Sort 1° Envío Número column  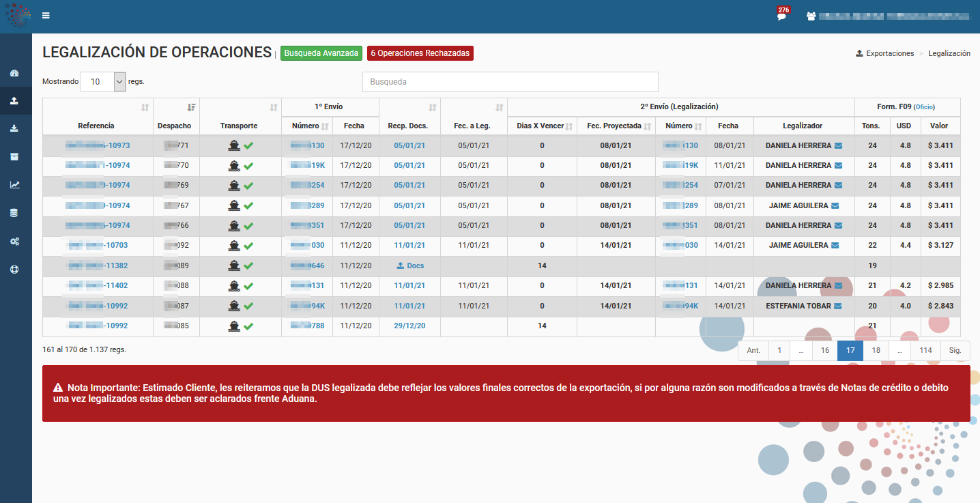[x=325, y=126]
